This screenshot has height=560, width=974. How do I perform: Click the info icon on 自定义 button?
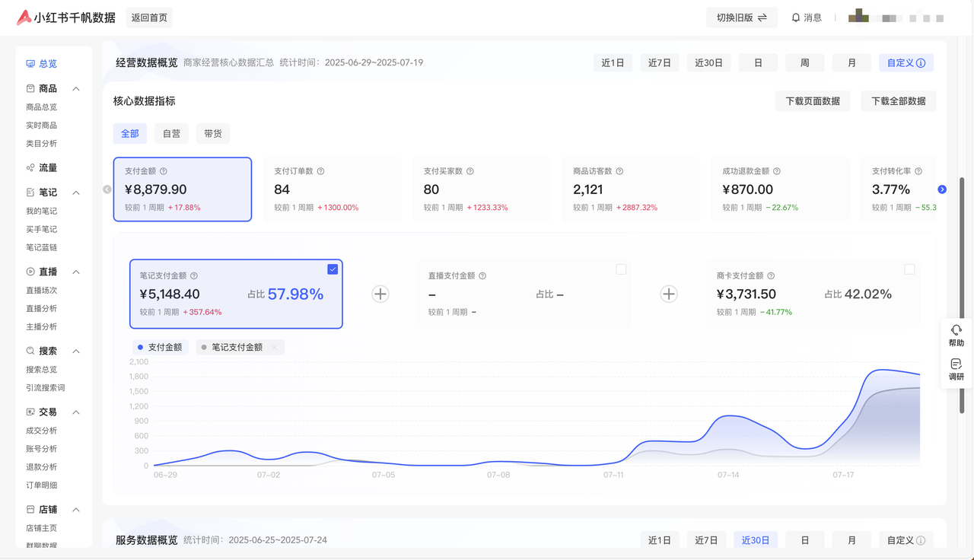(x=921, y=63)
